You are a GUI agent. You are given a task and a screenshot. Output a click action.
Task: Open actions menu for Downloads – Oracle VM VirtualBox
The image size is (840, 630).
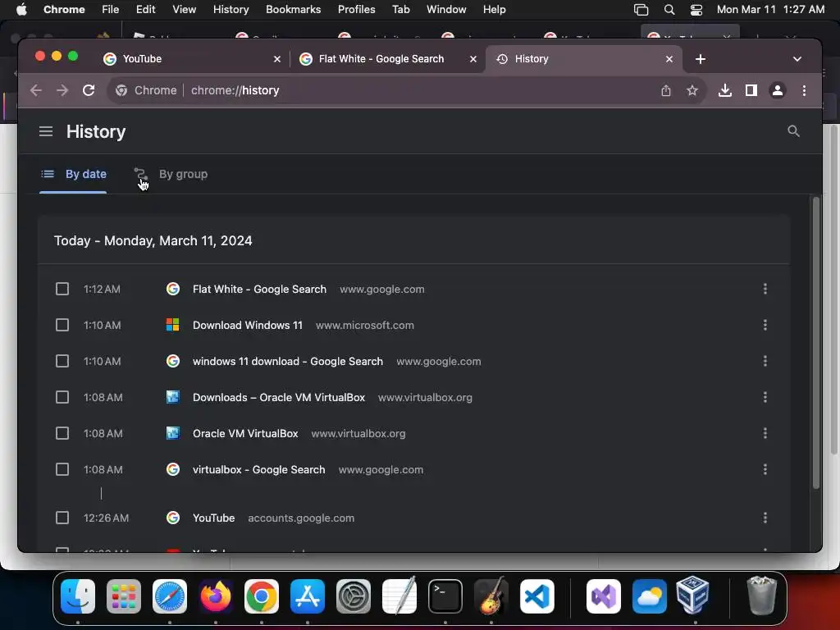point(765,397)
